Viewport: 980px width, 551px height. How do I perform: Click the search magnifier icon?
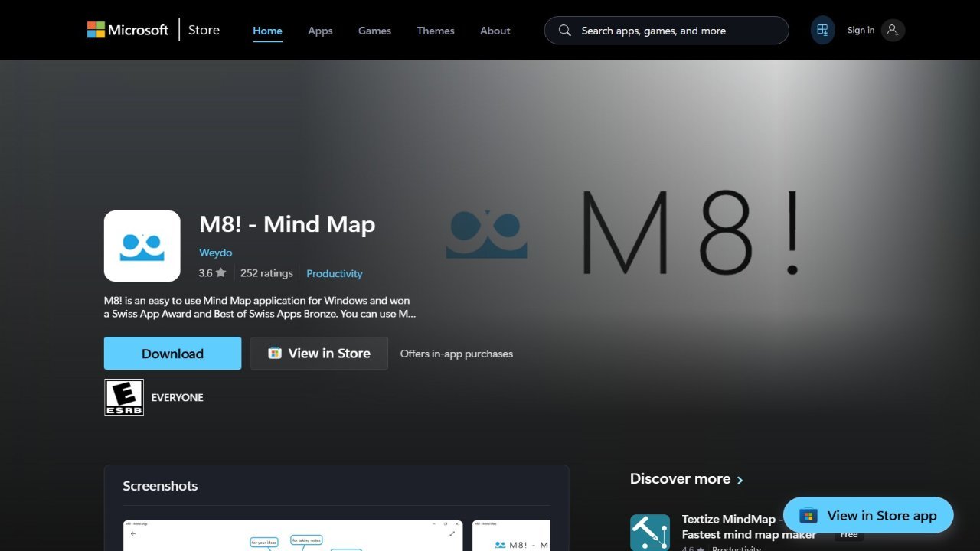pyautogui.click(x=565, y=31)
